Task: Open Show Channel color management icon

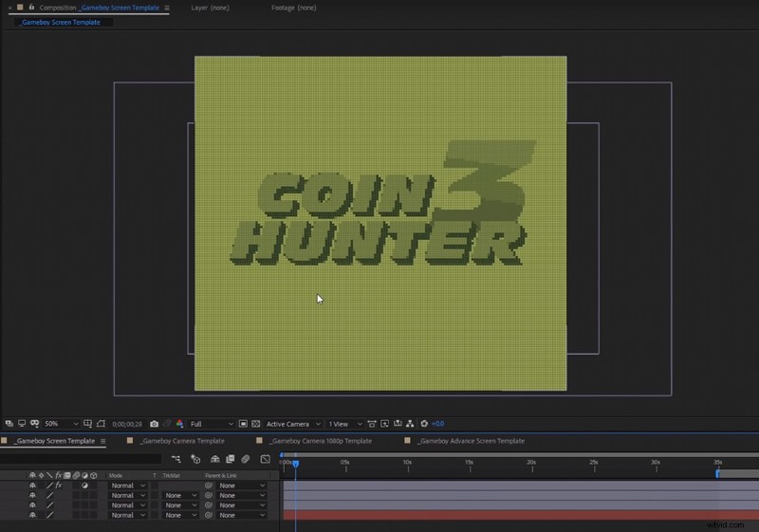Action: (179, 424)
